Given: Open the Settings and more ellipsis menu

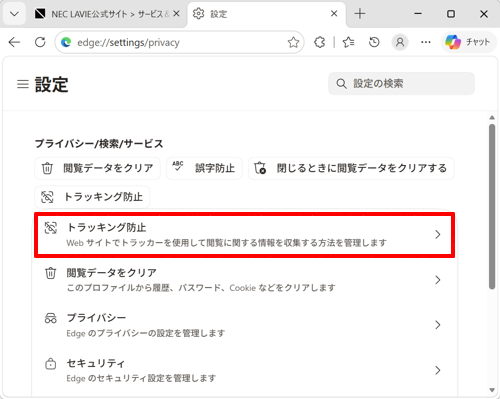Looking at the screenshot, I should 426,42.
